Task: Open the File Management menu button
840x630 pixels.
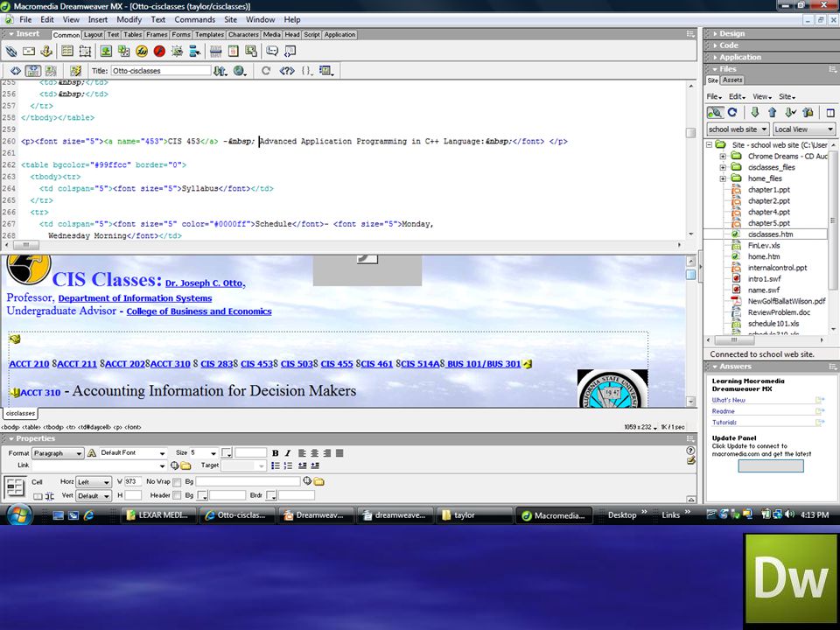Action: pyautogui.click(x=220, y=71)
